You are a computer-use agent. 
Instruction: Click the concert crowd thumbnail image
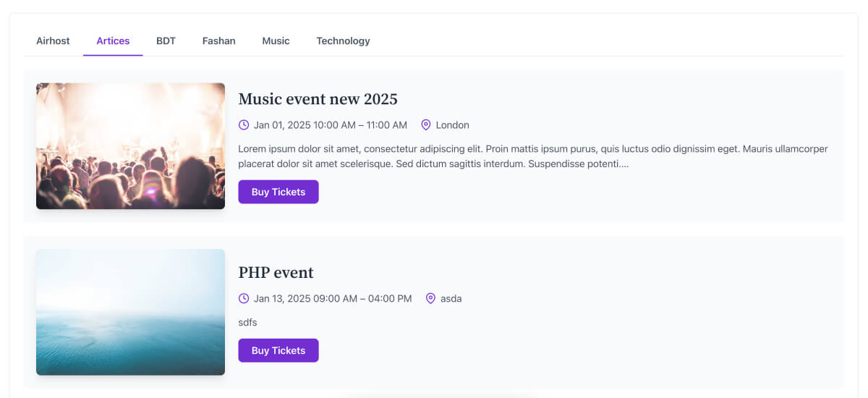(x=130, y=146)
